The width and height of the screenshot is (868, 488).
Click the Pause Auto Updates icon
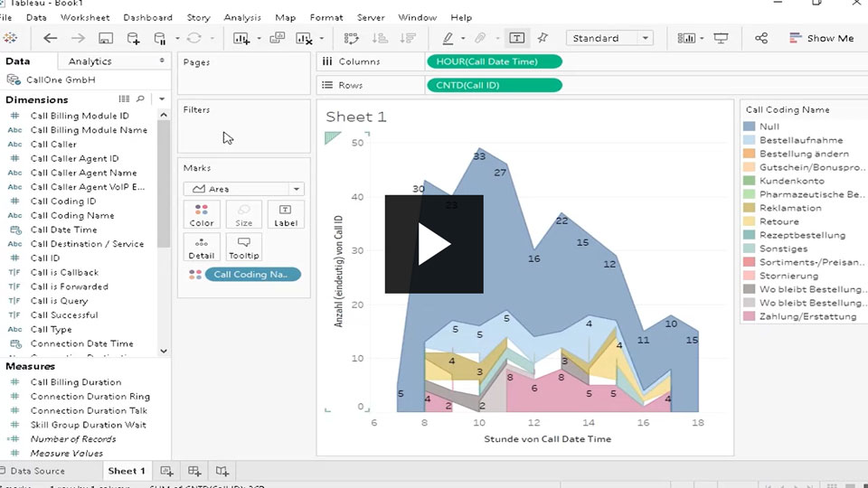coord(160,38)
